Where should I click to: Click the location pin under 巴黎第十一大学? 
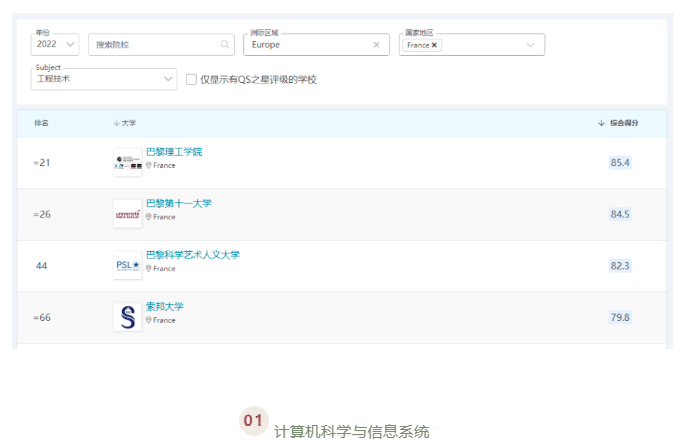[149, 217]
